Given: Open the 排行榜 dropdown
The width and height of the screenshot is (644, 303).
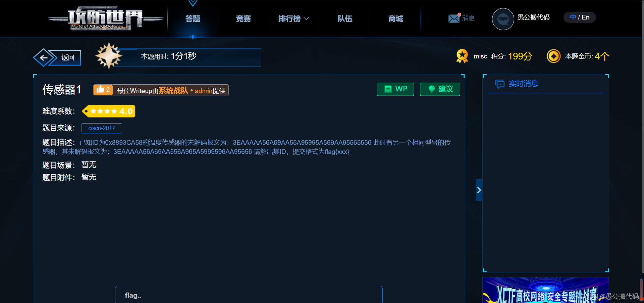Looking at the screenshot, I should (x=293, y=19).
